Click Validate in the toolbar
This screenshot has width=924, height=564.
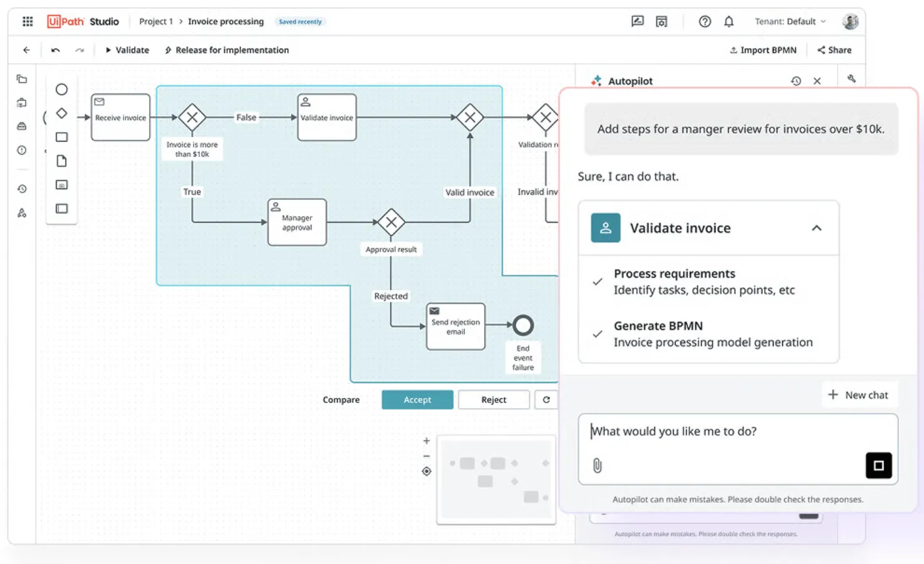(127, 50)
